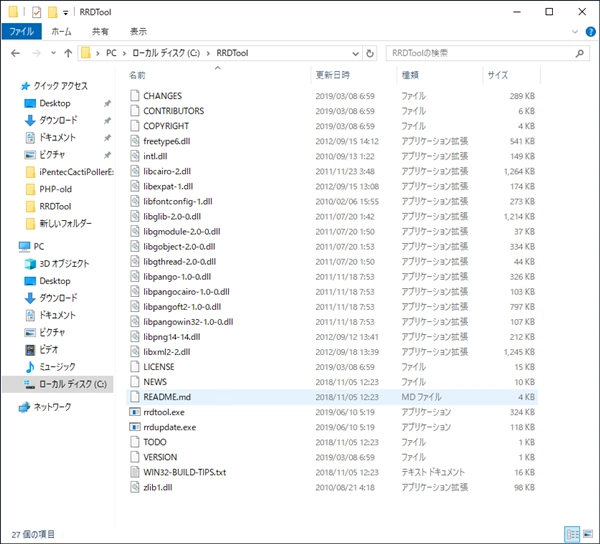600x544 pixels.
Task: Select the COPYRIGHT file
Action: coord(166,126)
